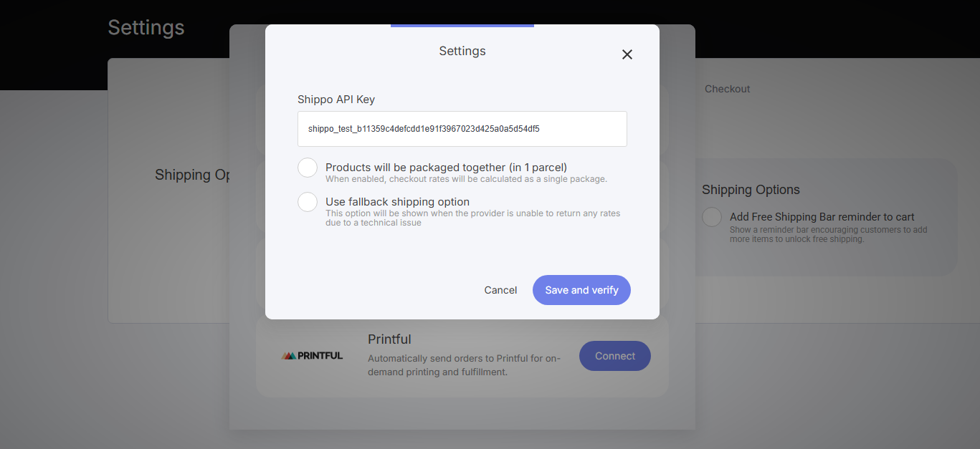Close the Settings dialog with the X
This screenshot has width=980, height=449.
[x=627, y=54]
